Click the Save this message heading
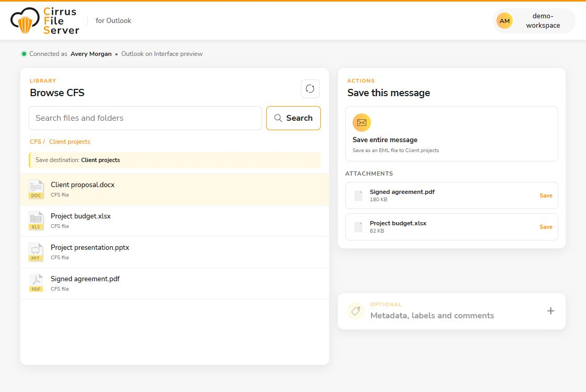586x392 pixels. 389,93
